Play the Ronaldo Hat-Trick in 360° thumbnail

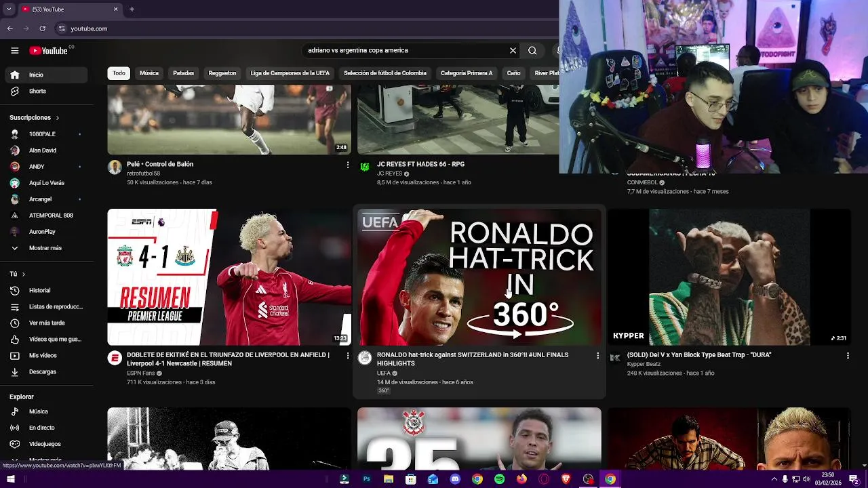click(479, 277)
